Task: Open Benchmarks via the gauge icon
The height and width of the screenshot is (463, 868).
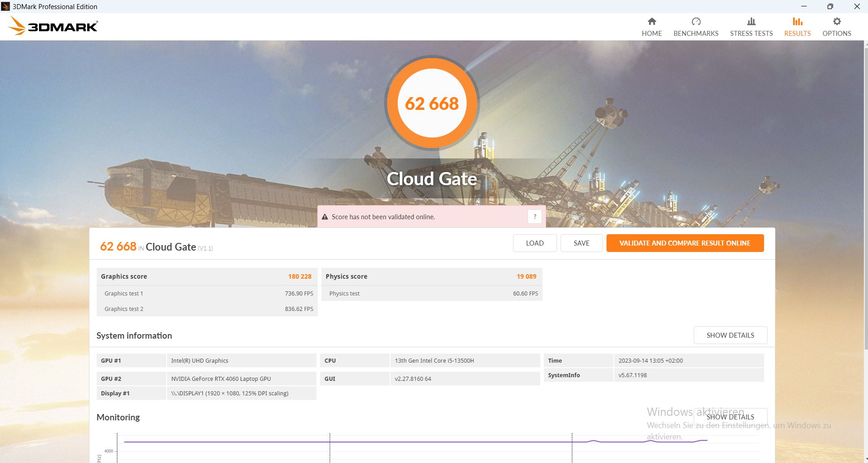Action: (x=695, y=21)
